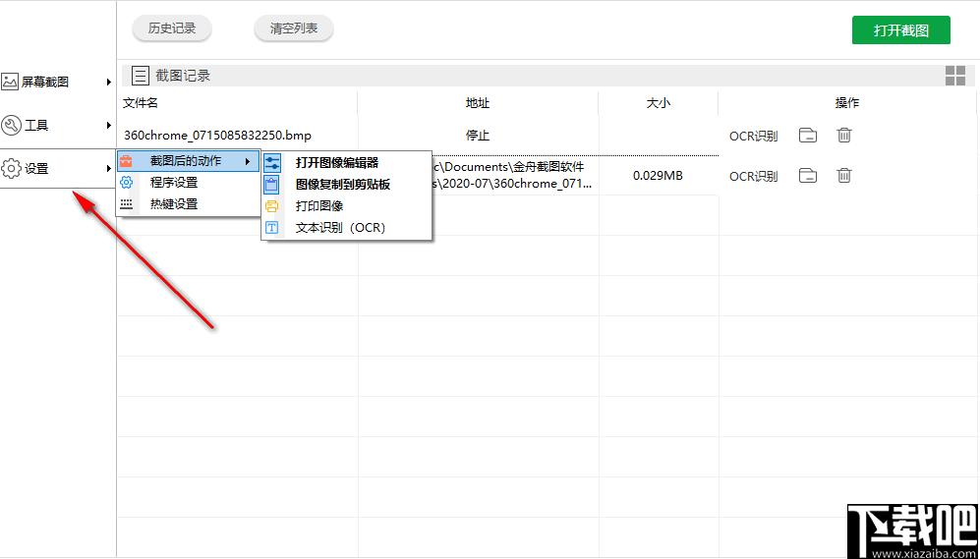Image resolution: width=980 pixels, height=559 pixels.
Task: Click the 历史记录 button
Action: 172,28
